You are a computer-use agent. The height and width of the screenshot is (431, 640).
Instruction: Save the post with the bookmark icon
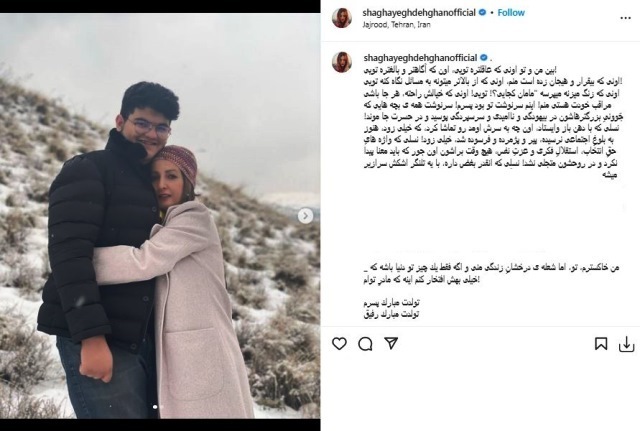pyautogui.click(x=600, y=344)
